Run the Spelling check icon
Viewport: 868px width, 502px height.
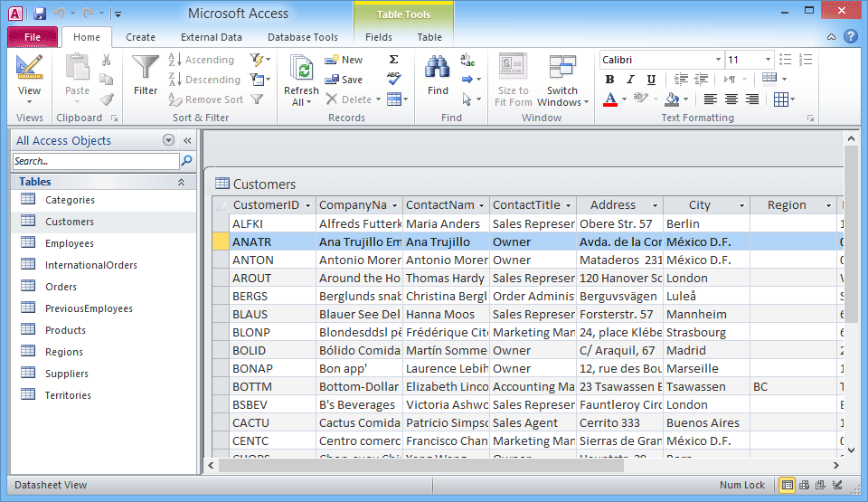tap(393, 79)
